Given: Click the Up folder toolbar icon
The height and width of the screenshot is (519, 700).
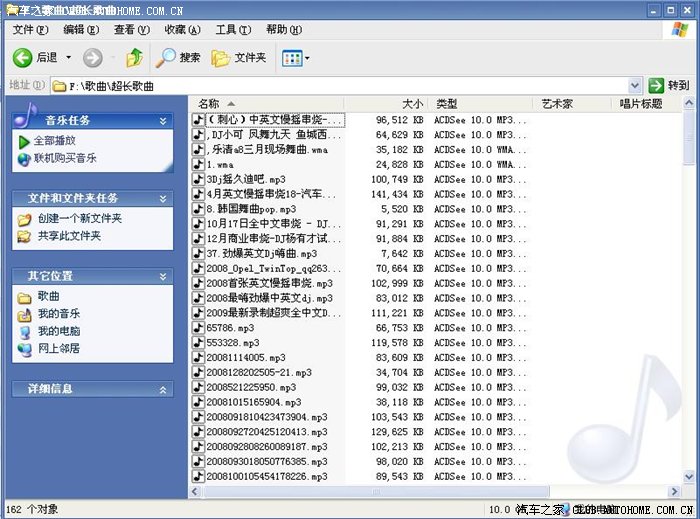Looking at the screenshot, I should 134,58.
